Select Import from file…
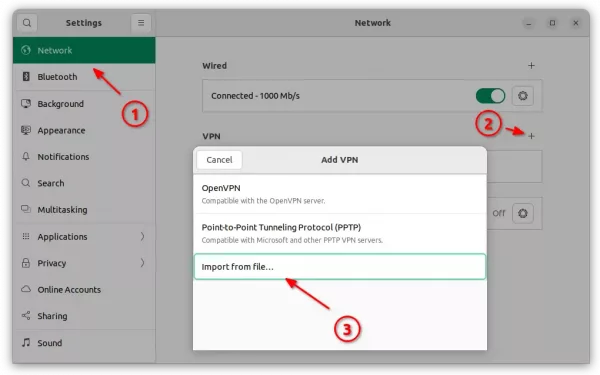The height and width of the screenshot is (375, 600). point(340,267)
